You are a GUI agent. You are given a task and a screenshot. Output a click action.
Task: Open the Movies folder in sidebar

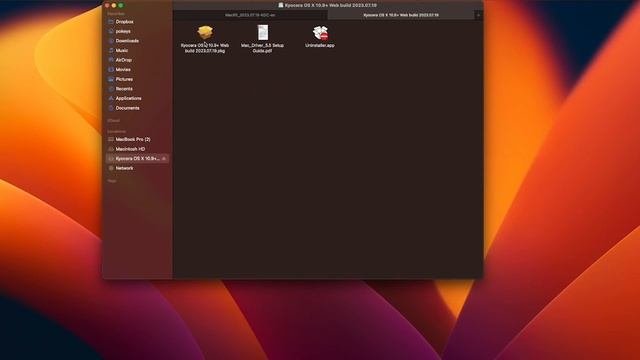point(123,70)
